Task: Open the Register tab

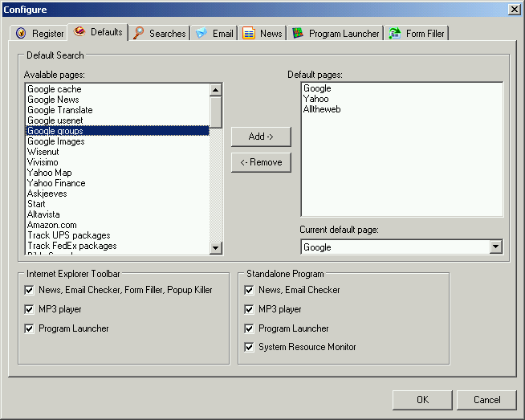Action: pyautogui.click(x=39, y=33)
